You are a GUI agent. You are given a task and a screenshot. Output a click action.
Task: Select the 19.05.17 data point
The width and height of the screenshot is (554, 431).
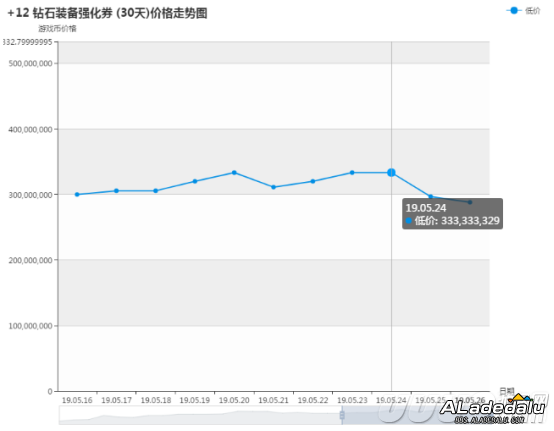[116, 191]
